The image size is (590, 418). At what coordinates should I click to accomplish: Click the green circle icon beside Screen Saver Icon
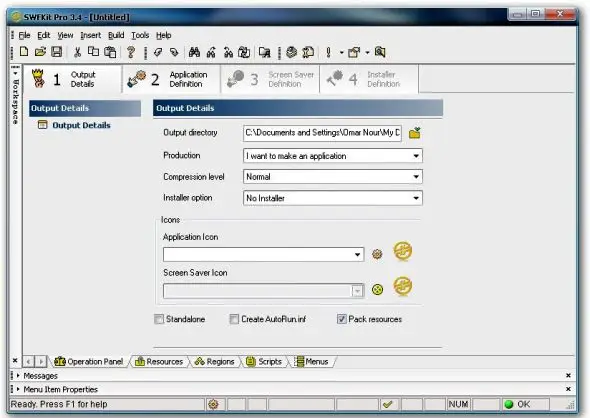click(377, 289)
